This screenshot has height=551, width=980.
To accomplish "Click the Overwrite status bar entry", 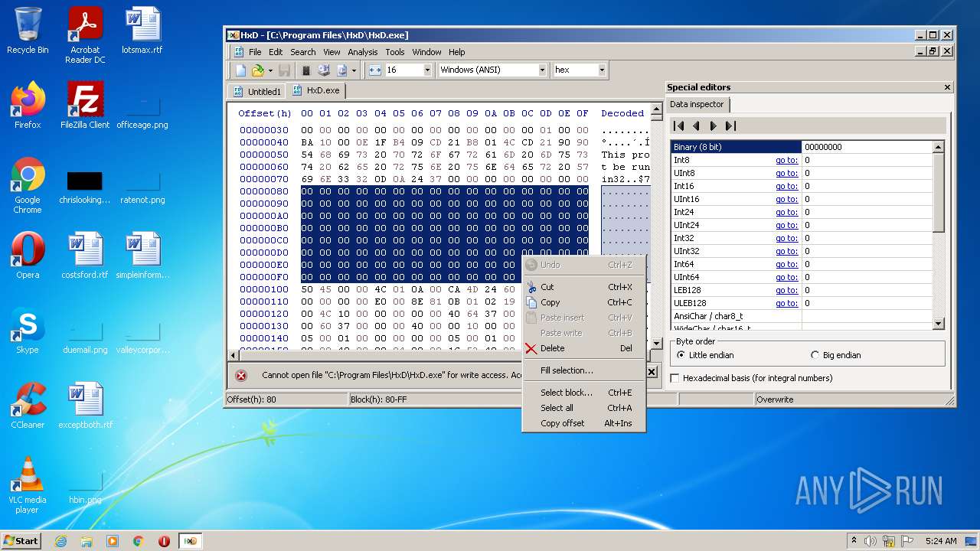I will (x=776, y=399).
